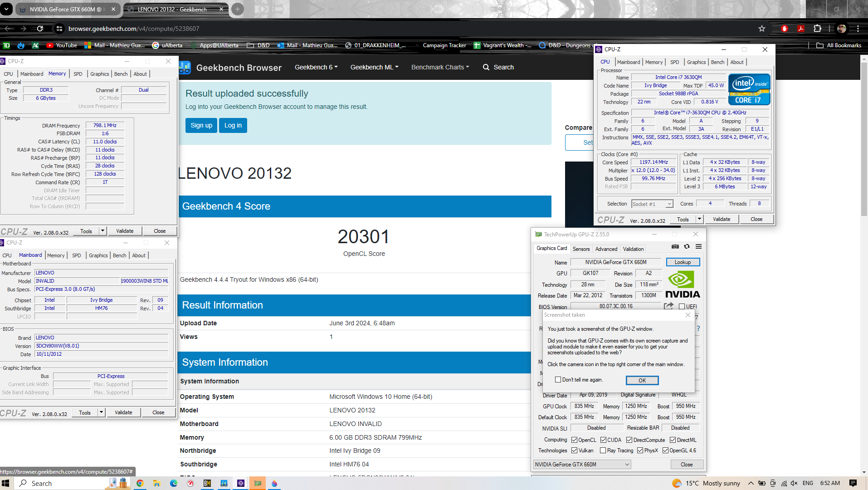Check the Don't tell me again box

tap(558, 380)
